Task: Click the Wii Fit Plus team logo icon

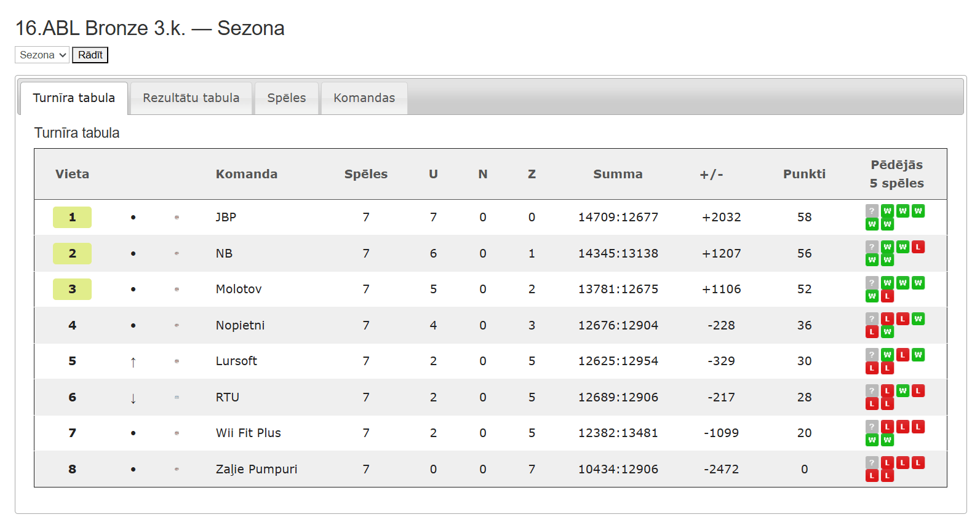Action: point(177,433)
